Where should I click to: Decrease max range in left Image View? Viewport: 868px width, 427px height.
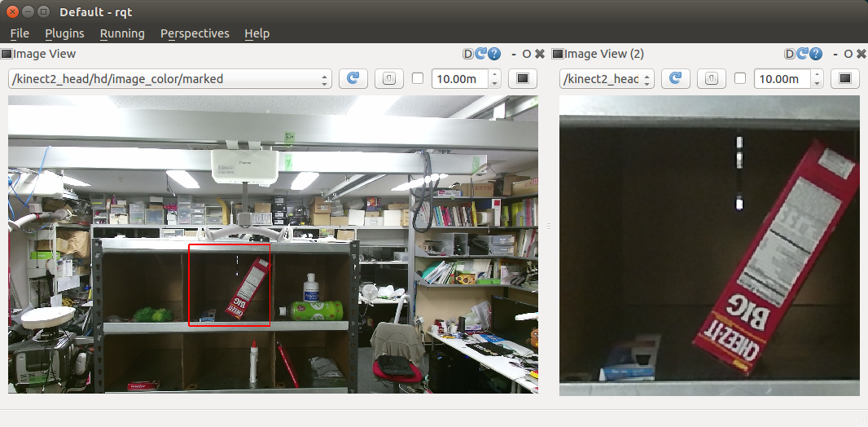pyautogui.click(x=495, y=84)
